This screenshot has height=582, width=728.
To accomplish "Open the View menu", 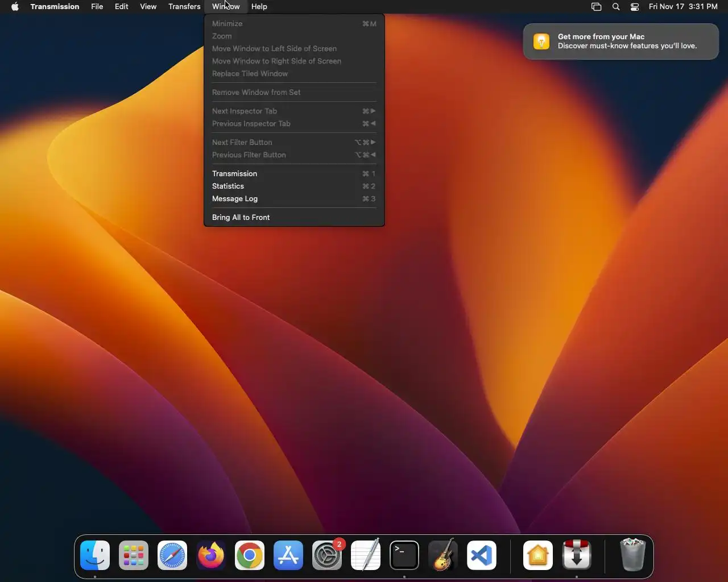I will (x=148, y=7).
